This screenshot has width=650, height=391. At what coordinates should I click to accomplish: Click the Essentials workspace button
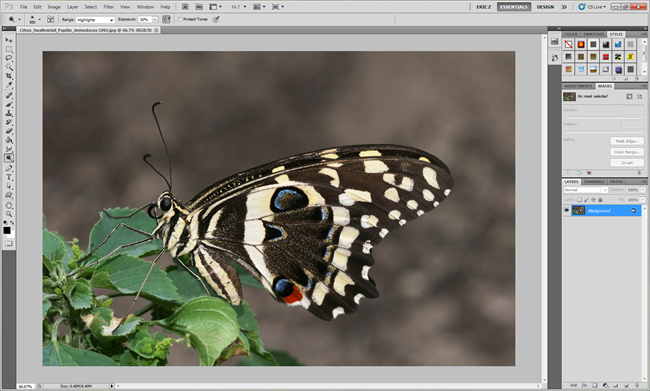(x=514, y=7)
